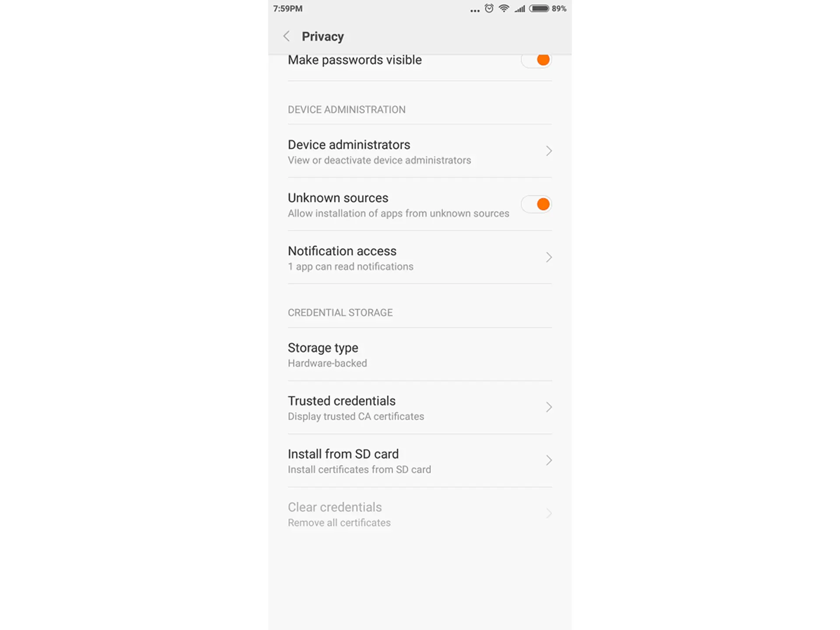Expand Notification access settings

[420, 257]
